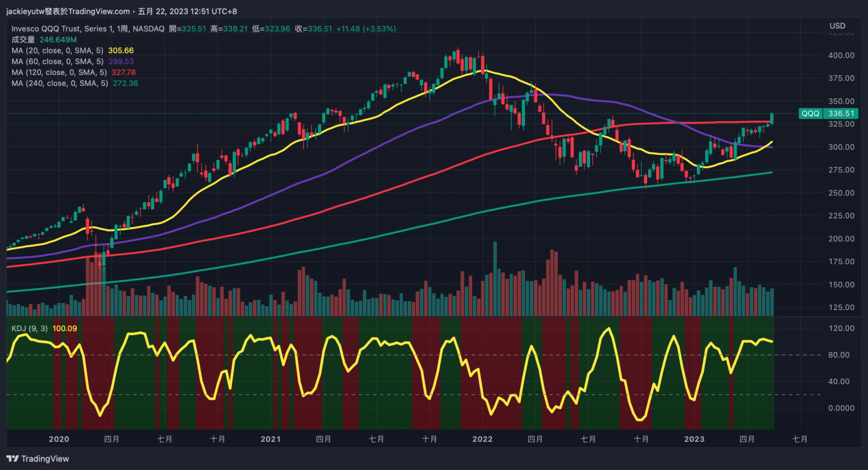
Task: Click the yellow 305.66 MA value
Action: click(x=121, y=50)
